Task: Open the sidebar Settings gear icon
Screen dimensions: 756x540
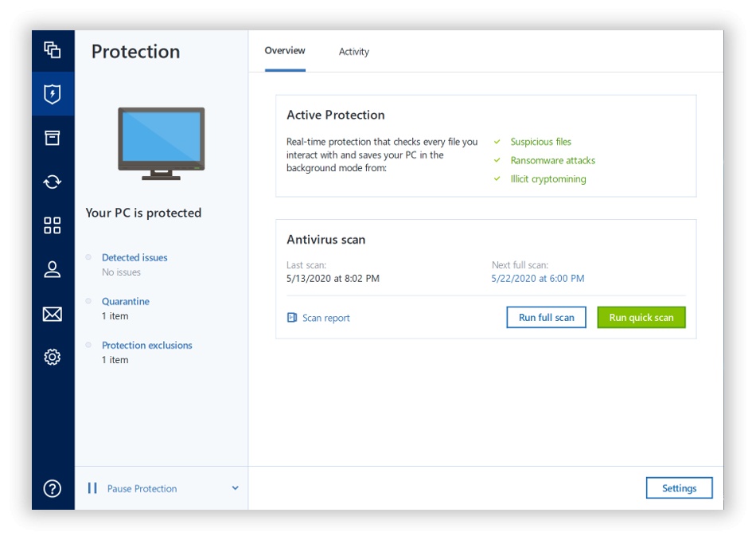Action: point(53,357)
